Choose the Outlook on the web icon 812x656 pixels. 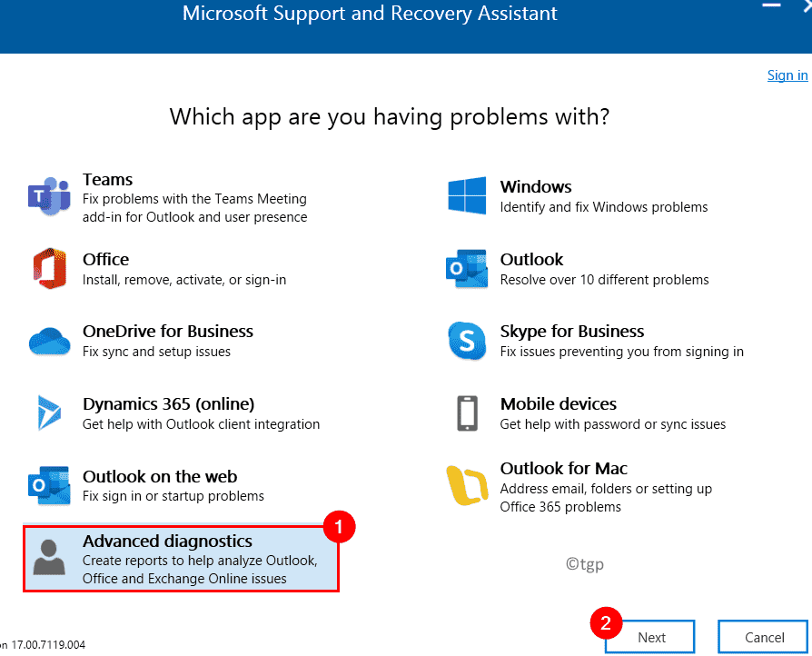pyautogui.click(x=49, y=485)
